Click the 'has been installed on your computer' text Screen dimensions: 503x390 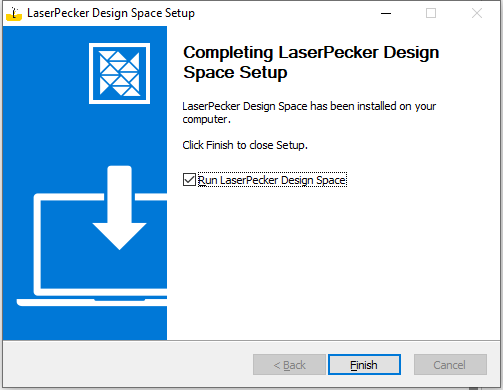[309, 112]
